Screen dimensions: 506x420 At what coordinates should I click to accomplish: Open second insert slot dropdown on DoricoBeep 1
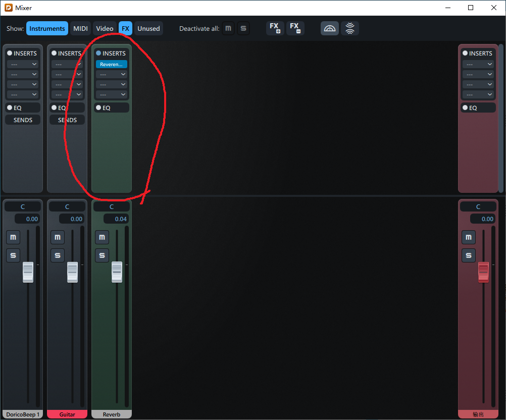click(23, 74)
